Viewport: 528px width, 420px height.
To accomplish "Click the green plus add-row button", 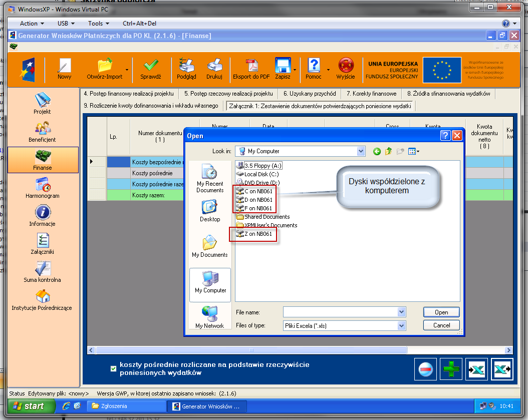I will (451, 369).
